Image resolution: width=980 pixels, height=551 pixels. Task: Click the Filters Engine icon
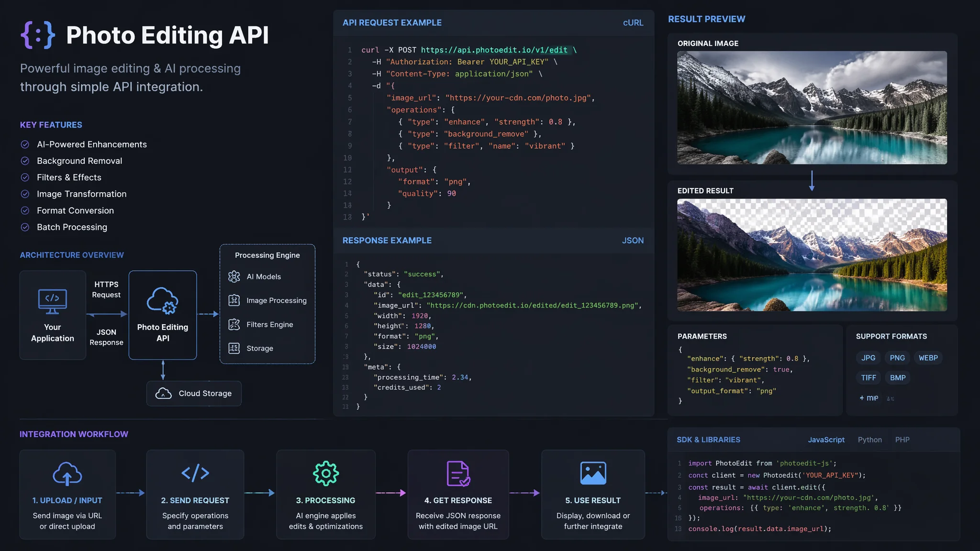(234, 324)
